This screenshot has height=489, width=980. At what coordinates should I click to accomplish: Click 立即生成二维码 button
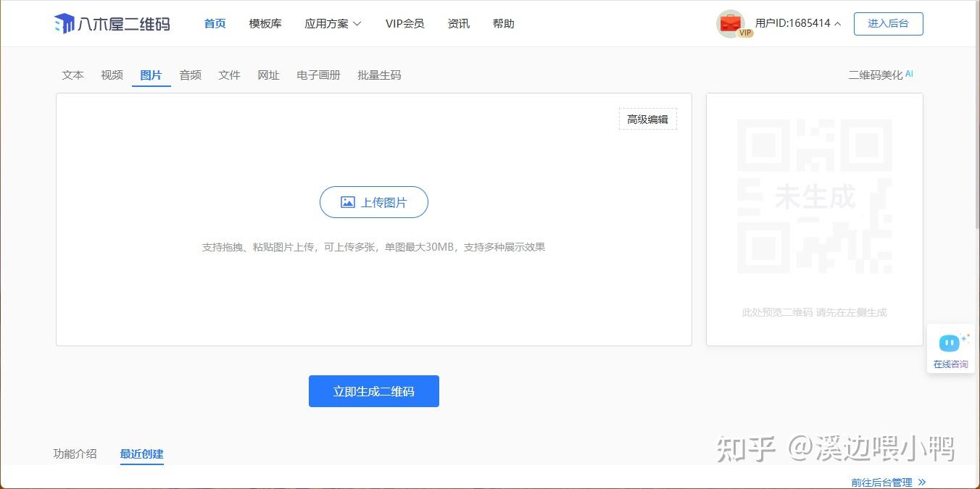coord(374,391)
